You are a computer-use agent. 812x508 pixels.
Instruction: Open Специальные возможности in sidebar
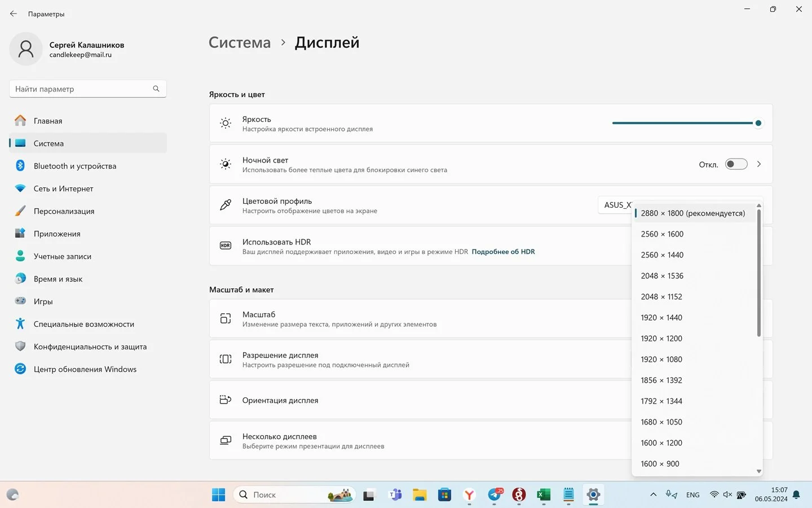coord(88,324)
